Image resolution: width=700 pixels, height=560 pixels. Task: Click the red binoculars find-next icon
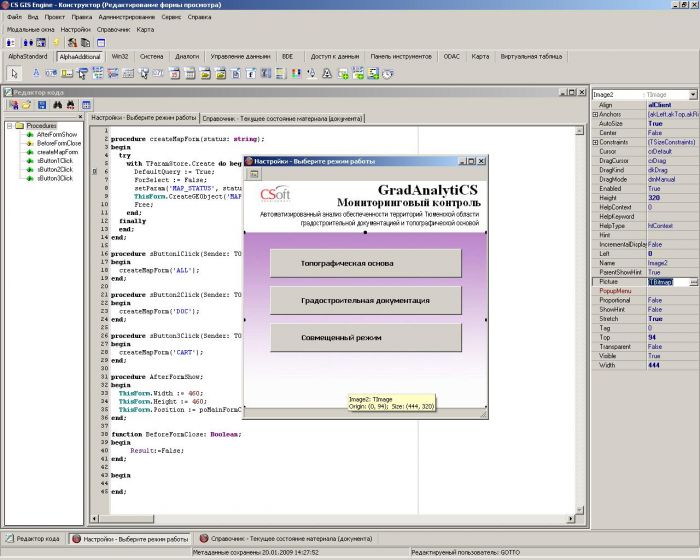(71, 105)
